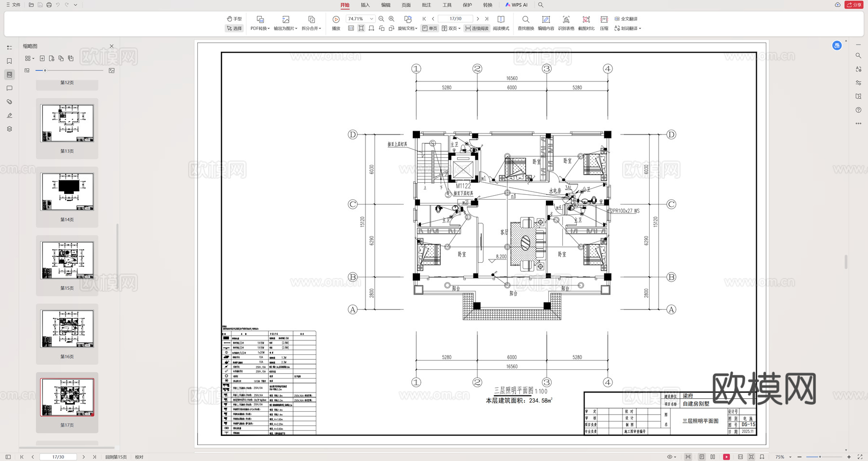Enable 阅读模式 reading mode

[x=501, y=23]
